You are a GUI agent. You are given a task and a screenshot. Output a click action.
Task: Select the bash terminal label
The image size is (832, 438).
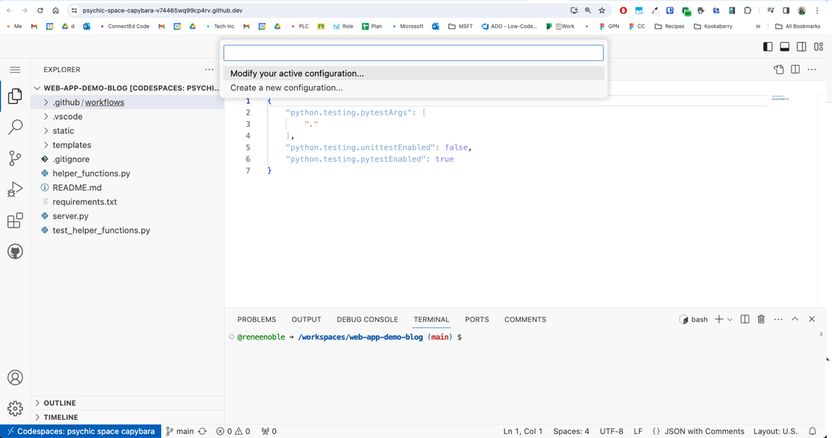694,319
